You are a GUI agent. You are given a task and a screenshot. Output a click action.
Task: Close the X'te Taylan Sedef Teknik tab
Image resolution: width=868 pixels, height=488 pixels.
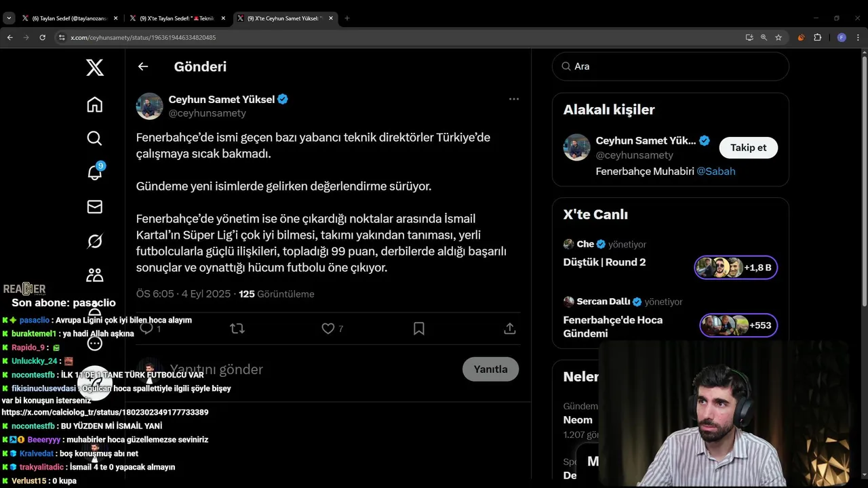(x=223, y=18)
